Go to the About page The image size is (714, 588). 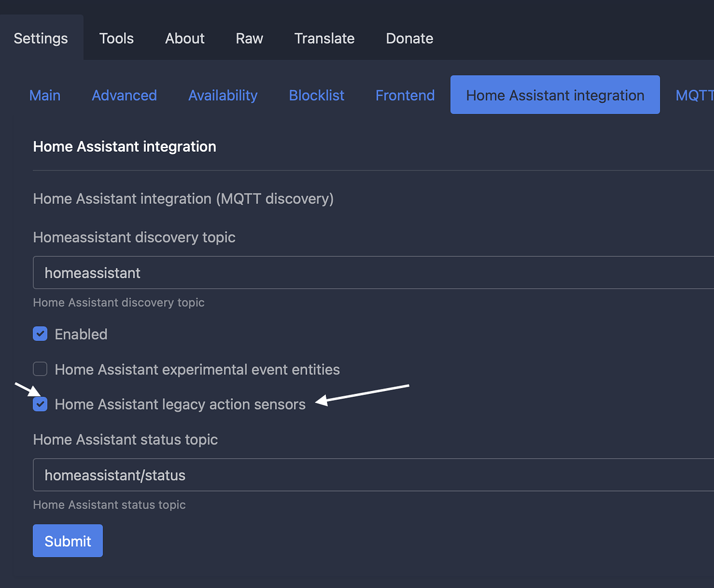(x=185, y=38)
